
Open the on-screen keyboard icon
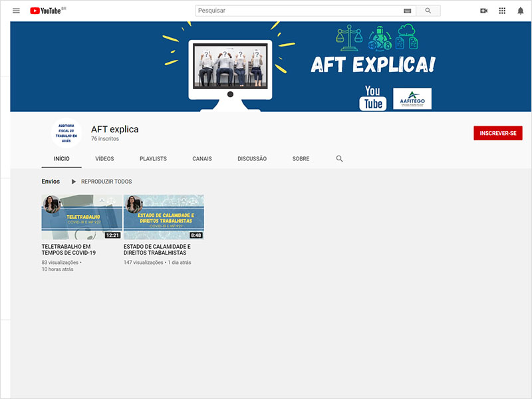[x=407, y=11]
